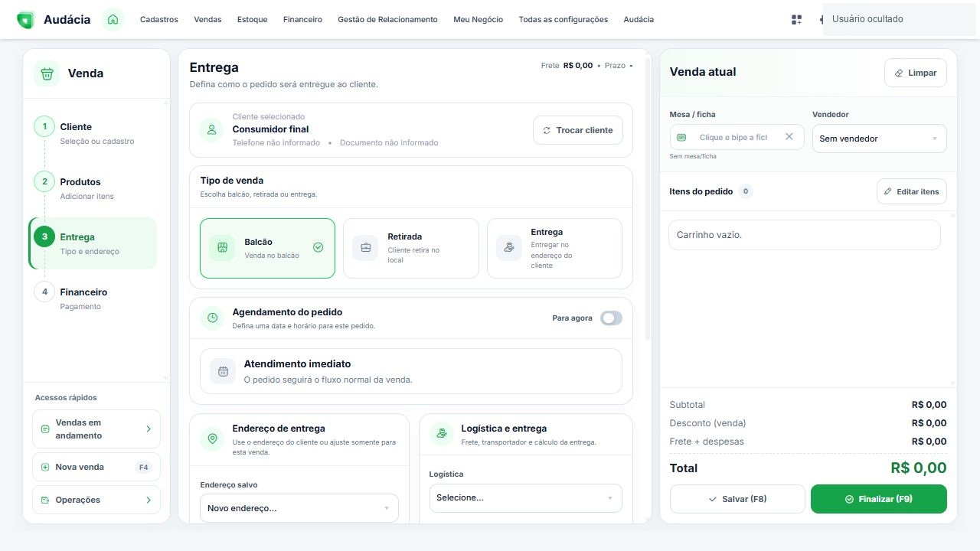Screen dimensions: 980x551
Task: Open Gestão de Relacionamento menu
Action: pos(387,20)
